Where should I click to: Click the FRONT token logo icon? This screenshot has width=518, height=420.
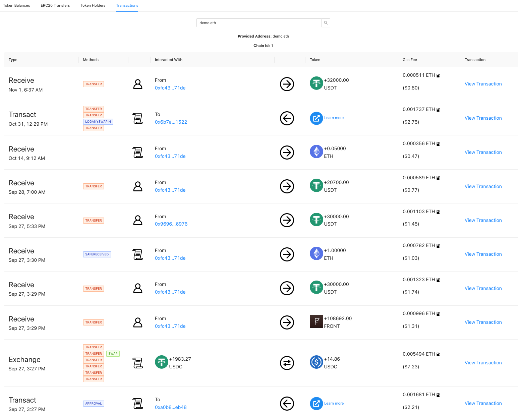(x=316, y=322)
